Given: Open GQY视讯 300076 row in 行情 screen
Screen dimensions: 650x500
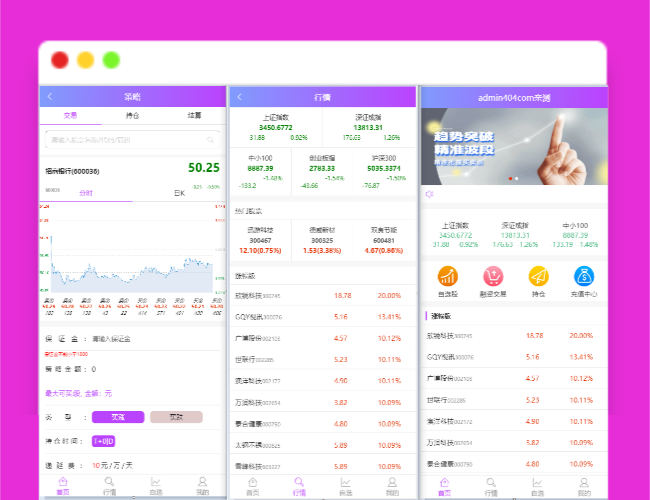Looking at the screenshot, I should 323,317.
